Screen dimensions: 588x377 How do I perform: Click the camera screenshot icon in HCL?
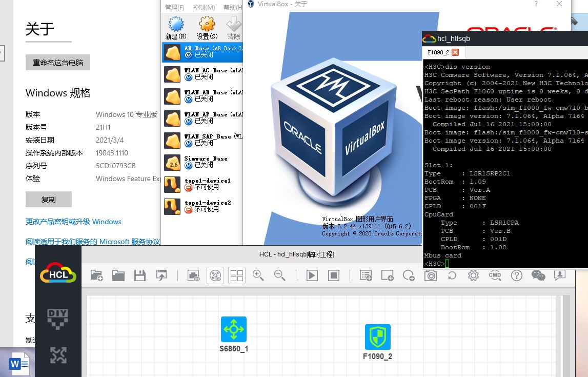[431, 275]
